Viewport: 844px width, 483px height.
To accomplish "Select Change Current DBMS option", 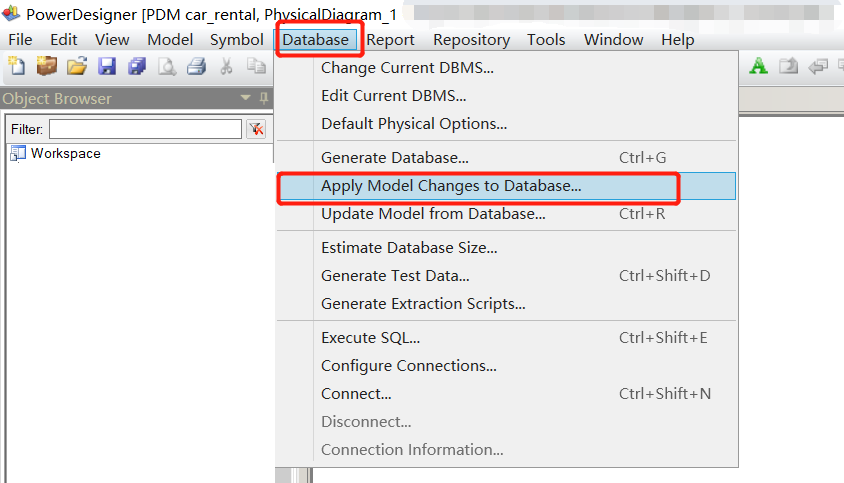I will (x=407, y=68).
